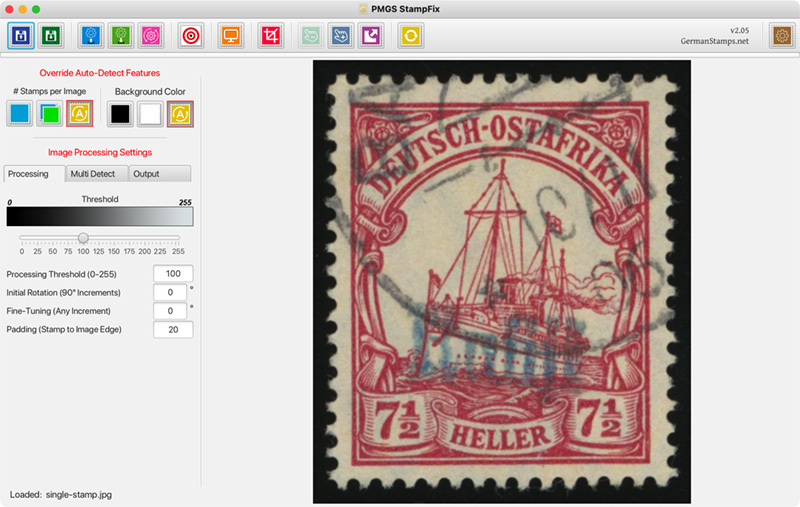
Task: Click the green floppy save-image toolbar icon
Action: click(x=51, y=36)
